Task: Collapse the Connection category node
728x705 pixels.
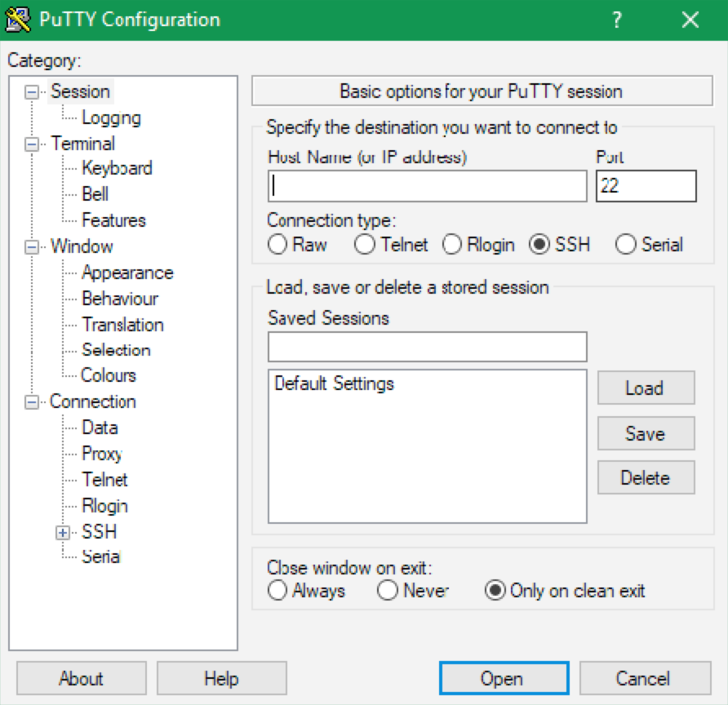Action: (32, 402)
